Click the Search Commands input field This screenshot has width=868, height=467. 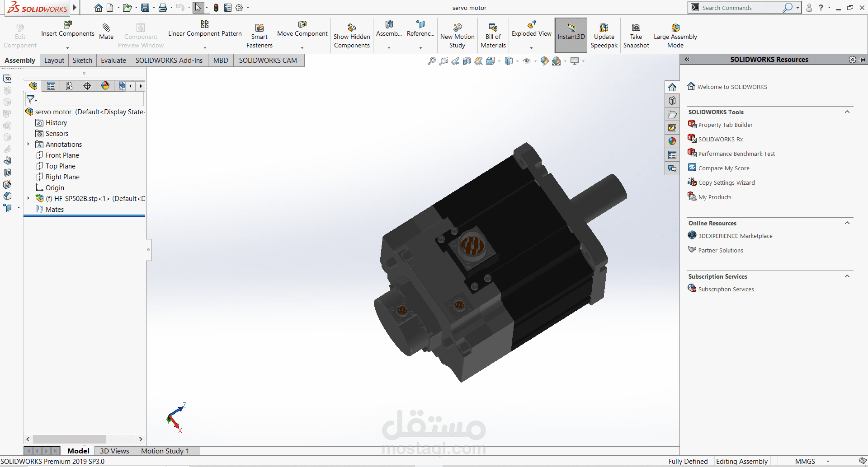click(741, 8)
